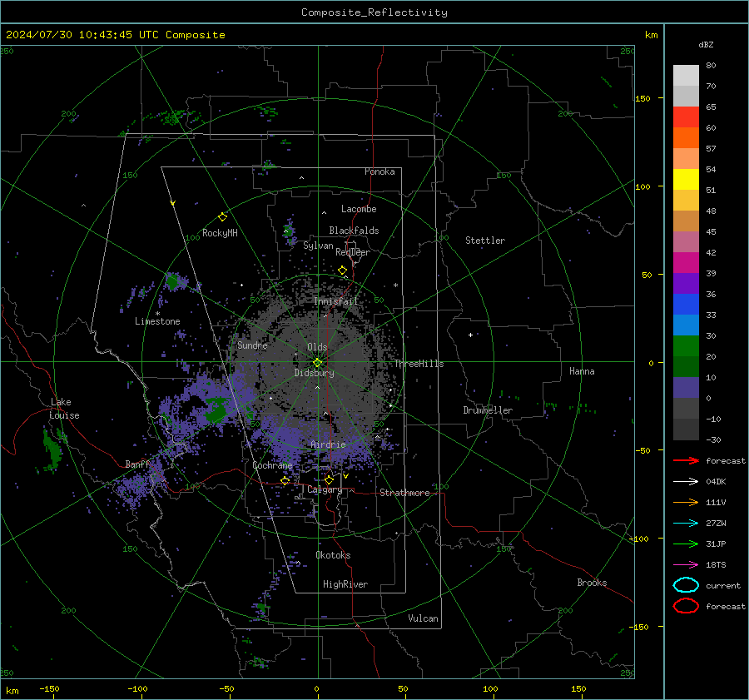Click the ThreeHills city label
749x700 pixels.
coord(419,364)
